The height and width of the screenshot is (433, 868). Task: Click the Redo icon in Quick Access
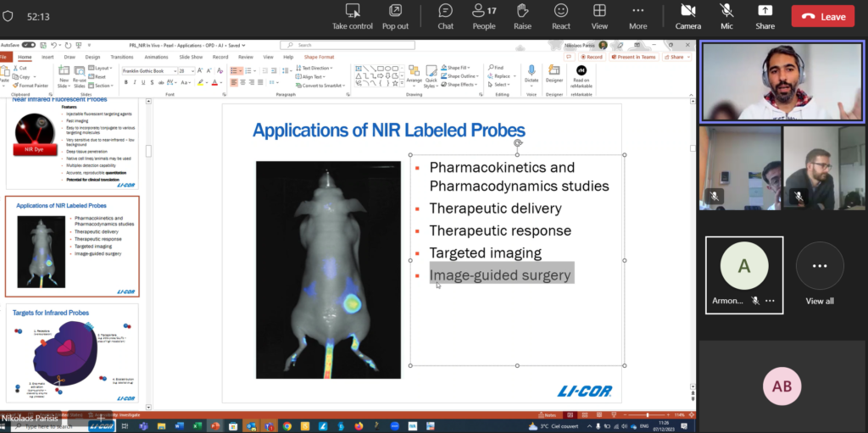[x=68, y=46]
